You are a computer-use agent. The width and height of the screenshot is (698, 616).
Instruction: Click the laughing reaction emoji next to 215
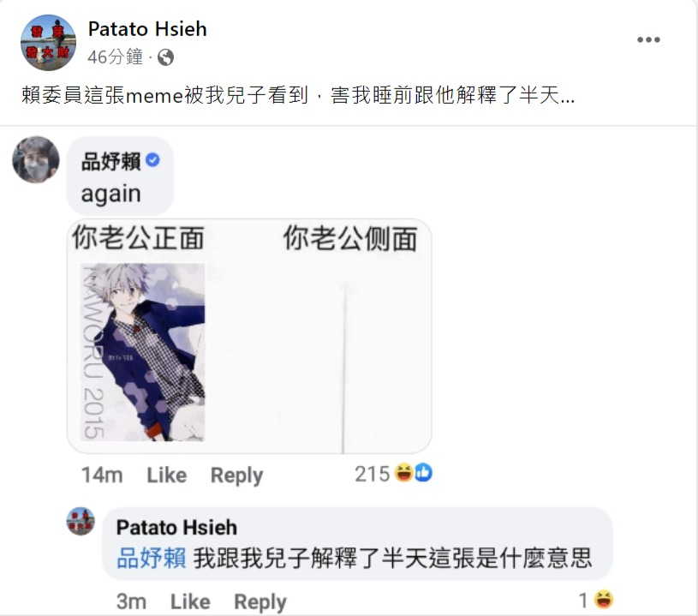point(403,473)
